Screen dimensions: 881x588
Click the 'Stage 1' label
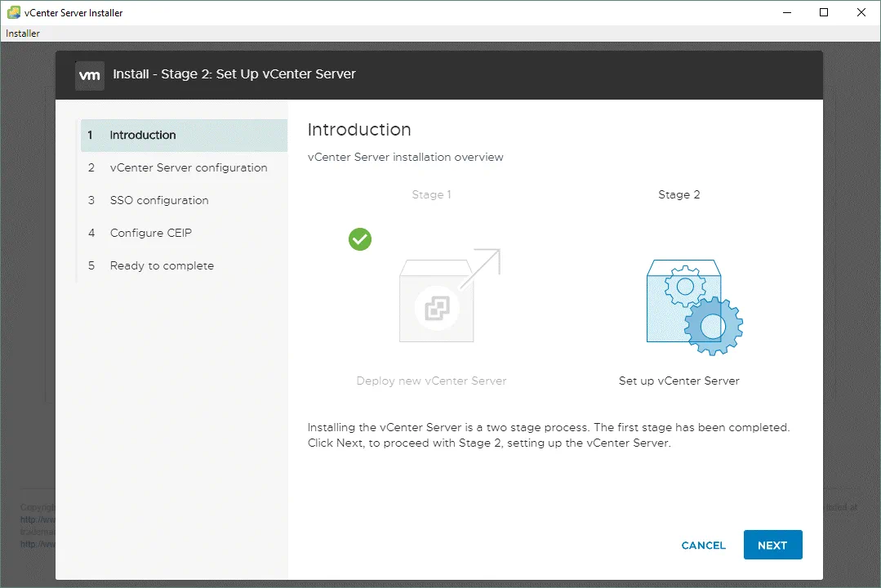pos(432,195)
